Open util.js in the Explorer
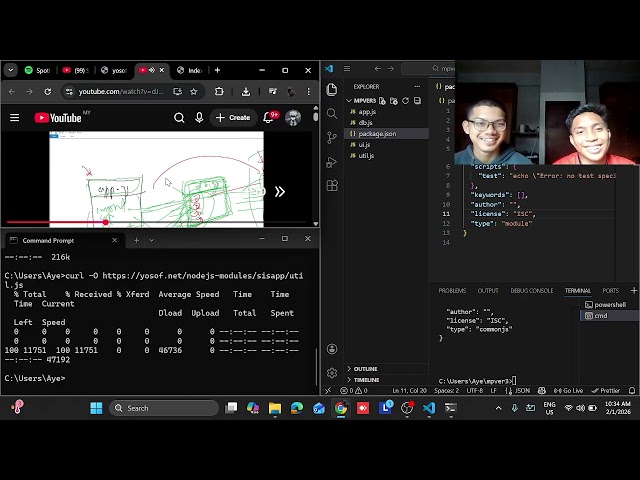The height and width of the screenshot is (480, 640). click(x=366, y=156)
